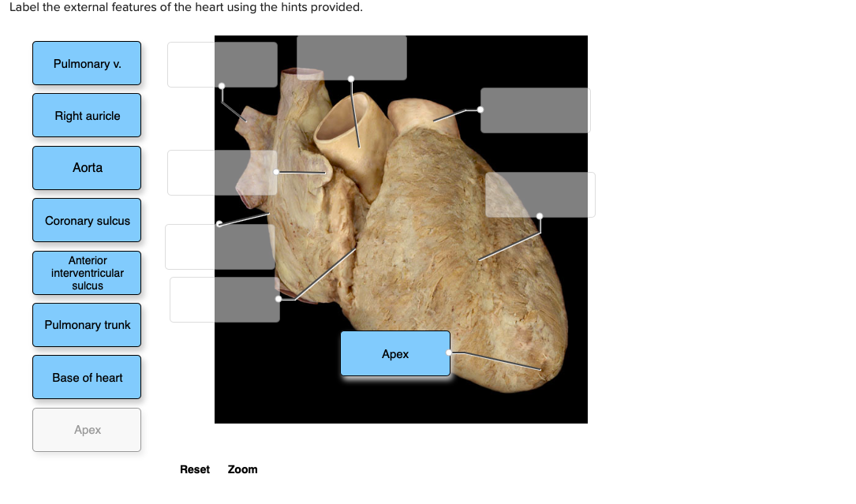The image size is (856, 504).
Task: Click the grayed-out Apex slot in the sidebar
Action: tap(86, 429)
